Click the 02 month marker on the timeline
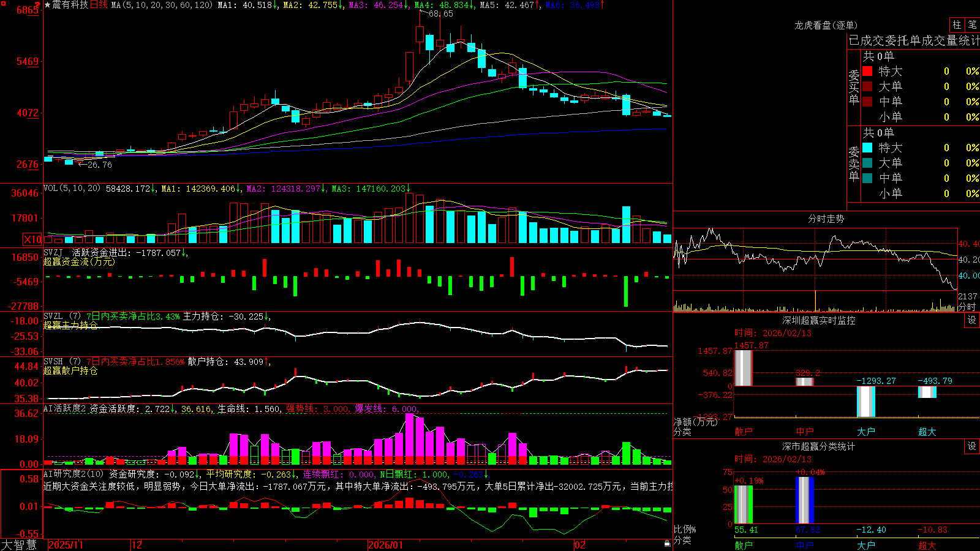The image size is (980, 551). click(580, 545)
